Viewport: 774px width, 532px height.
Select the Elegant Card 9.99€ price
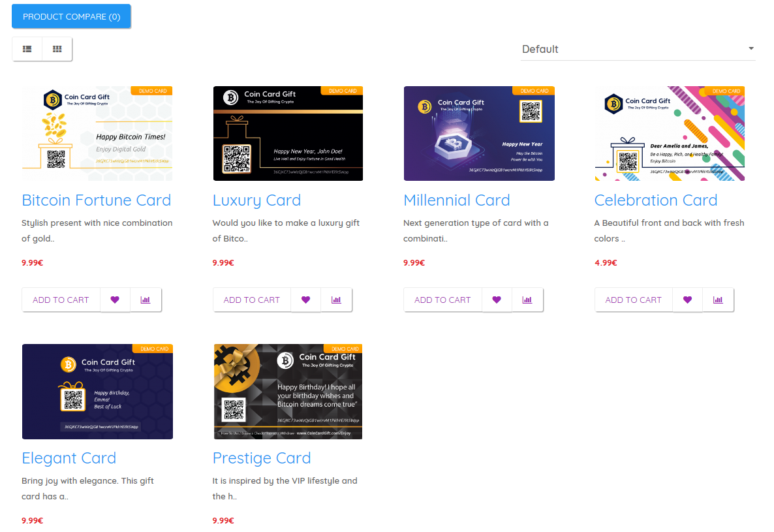[32, 521]
